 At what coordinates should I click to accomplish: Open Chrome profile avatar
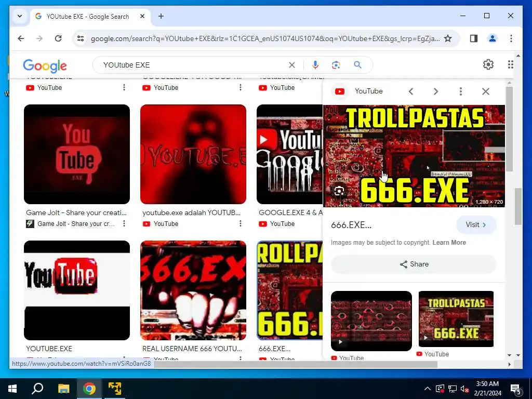[493, 38]
